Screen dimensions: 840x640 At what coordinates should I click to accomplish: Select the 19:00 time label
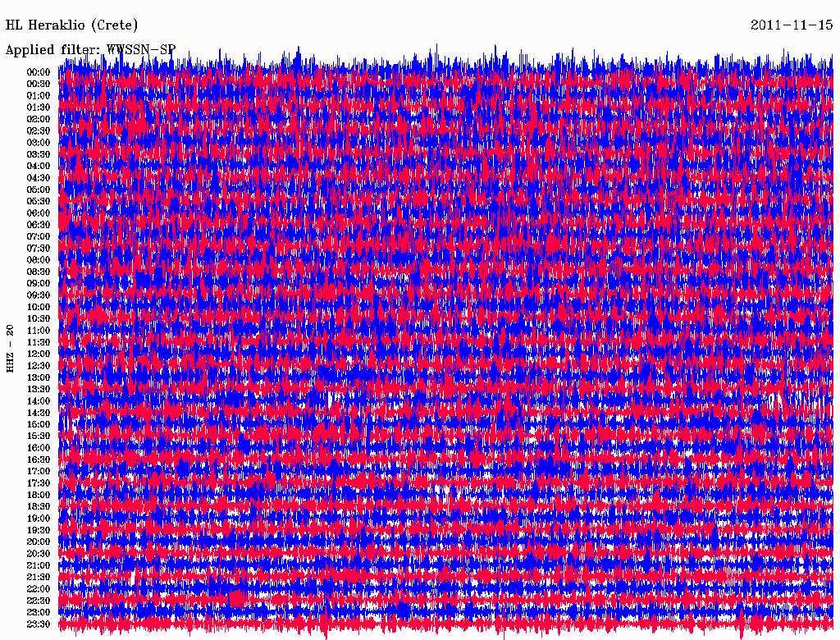[39, 519]
